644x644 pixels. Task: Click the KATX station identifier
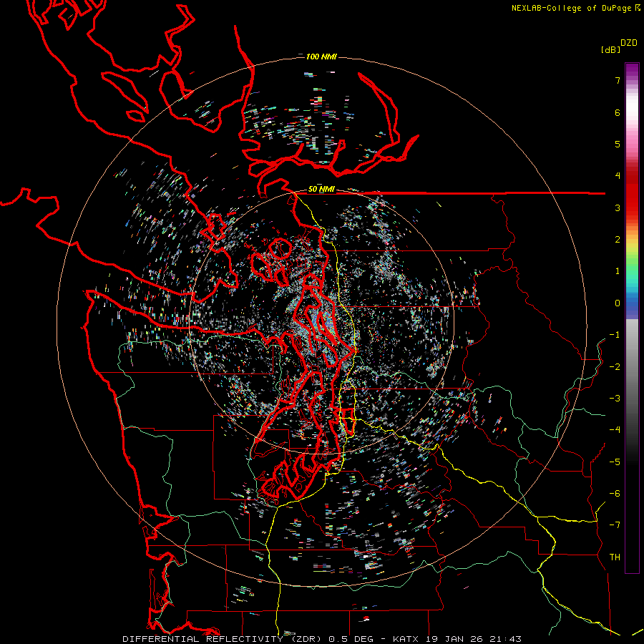click(x=406, y=639)
